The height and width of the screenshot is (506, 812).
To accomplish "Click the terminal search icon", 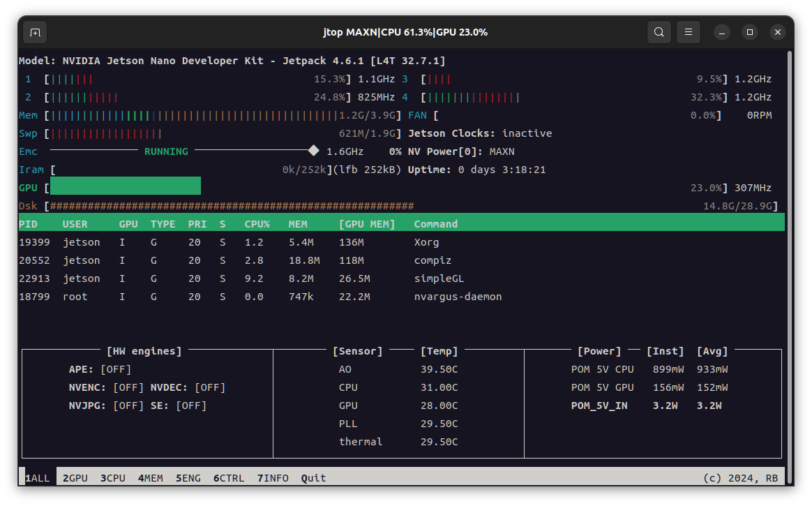I will (x=659, y=32).
